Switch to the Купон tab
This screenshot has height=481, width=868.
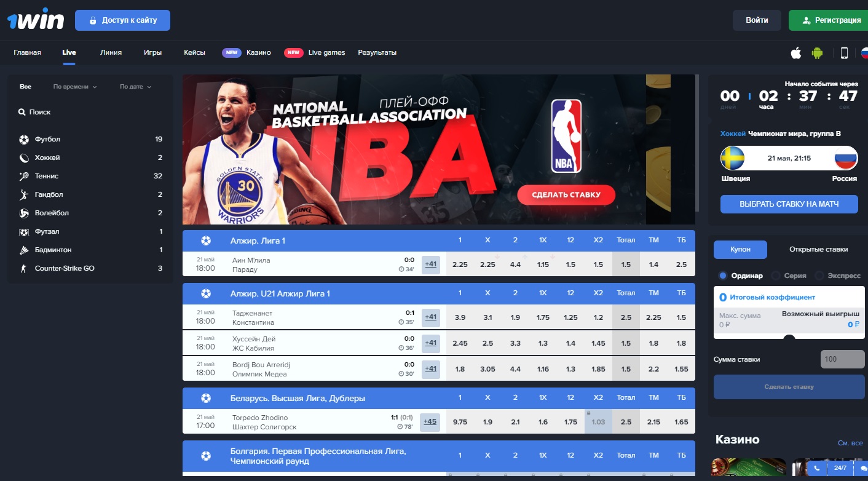[x=740, y=249]
